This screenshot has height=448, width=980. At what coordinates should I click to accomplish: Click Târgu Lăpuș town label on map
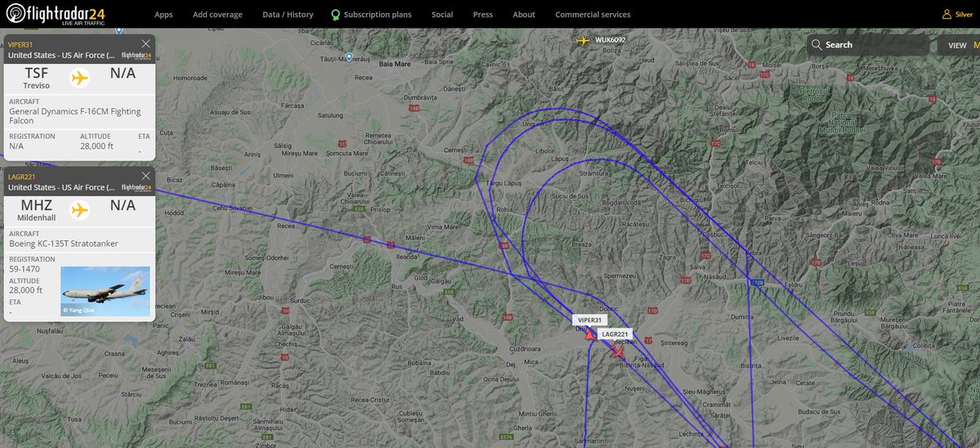(502, 183)
